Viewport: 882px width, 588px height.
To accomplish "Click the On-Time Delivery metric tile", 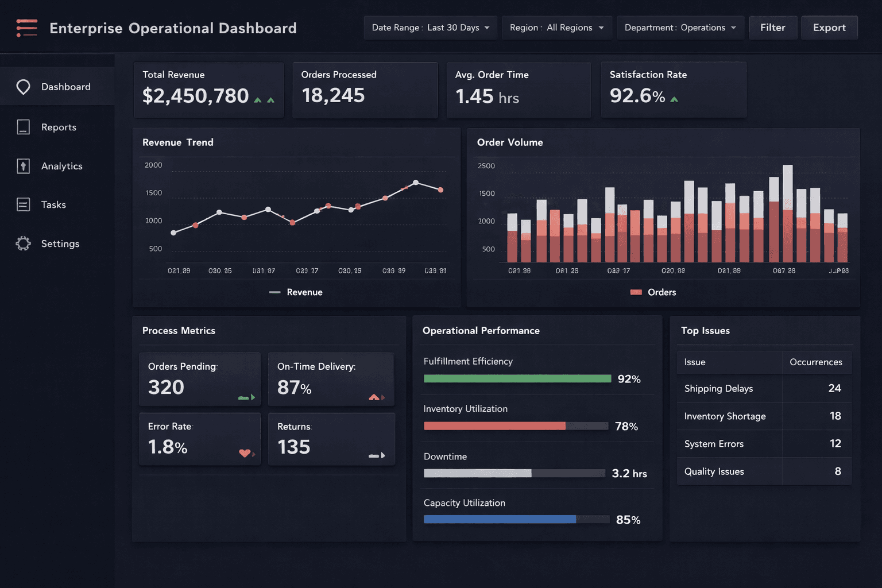I will (331, 380).
